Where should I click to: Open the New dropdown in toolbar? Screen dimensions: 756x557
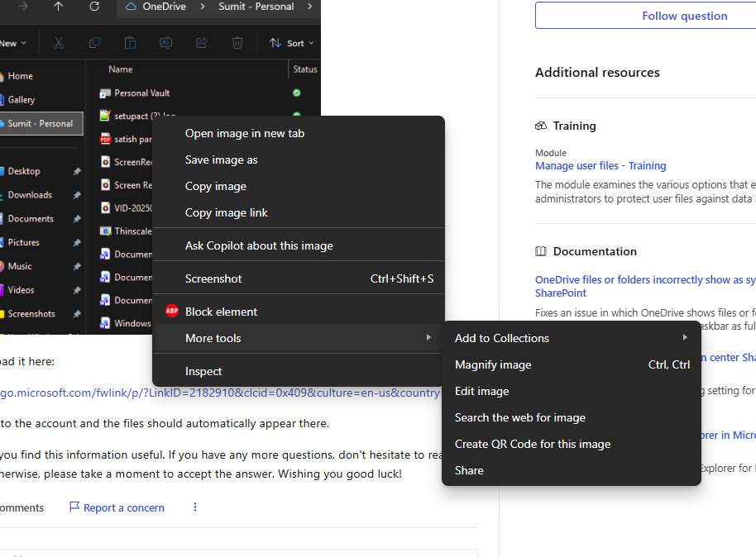pyautogui.click(x=13, y=43)
